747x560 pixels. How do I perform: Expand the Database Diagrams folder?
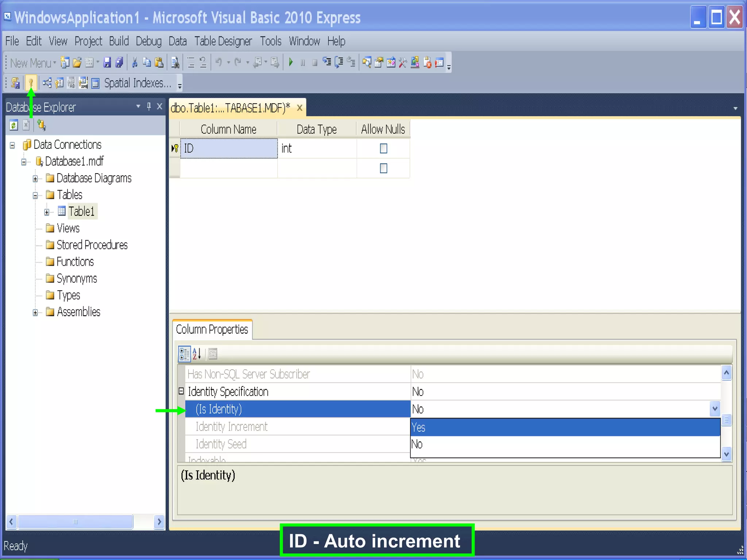click(35, 179)
